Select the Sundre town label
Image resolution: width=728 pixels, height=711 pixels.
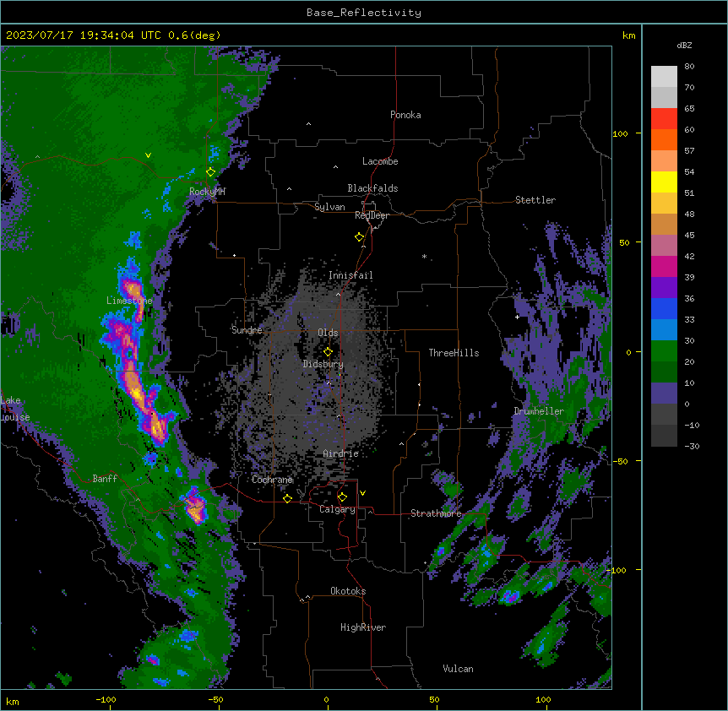[x=247, y=330]
